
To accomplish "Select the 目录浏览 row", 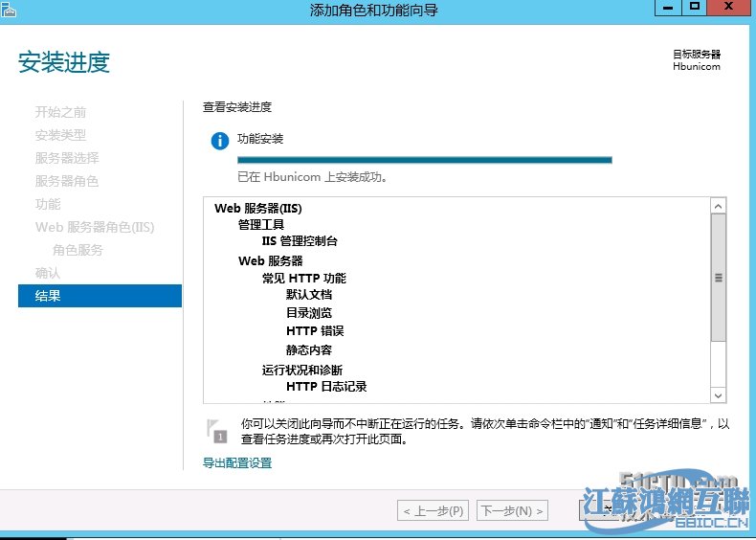I will coord(309,313).
